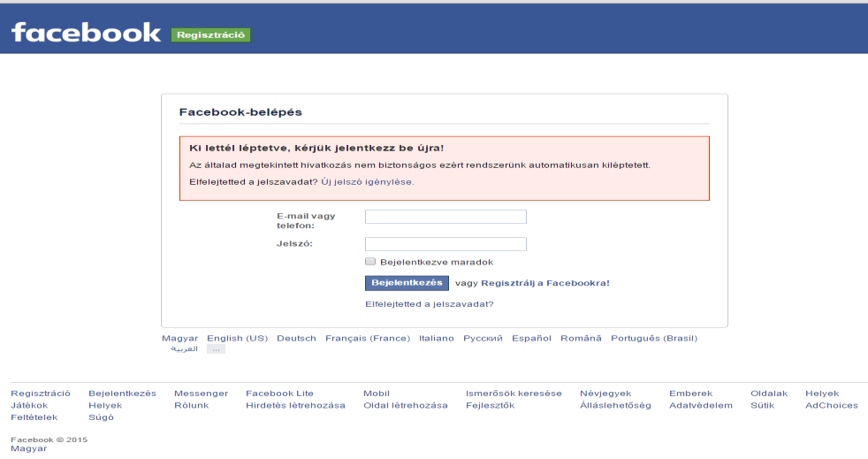
Task: Open the Játékok footer link
Action: coord(29,405)
